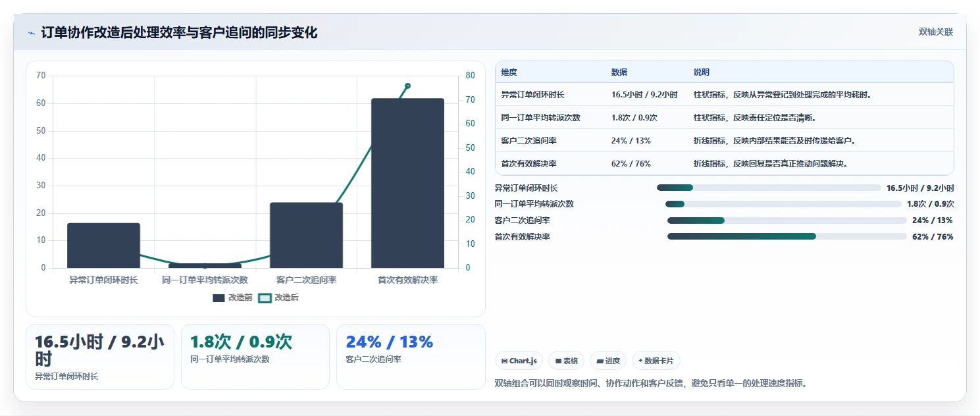
Task: Click the 首次有效解决率 progress bar
Action: [x=787, y=236]
